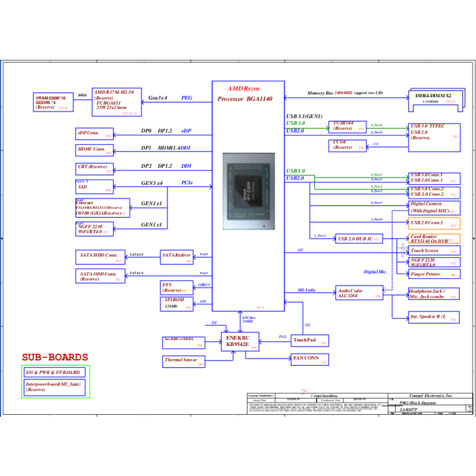Click the 'SPI ROM 128Mb' block
476x476 pixels.
click(177, 304)
